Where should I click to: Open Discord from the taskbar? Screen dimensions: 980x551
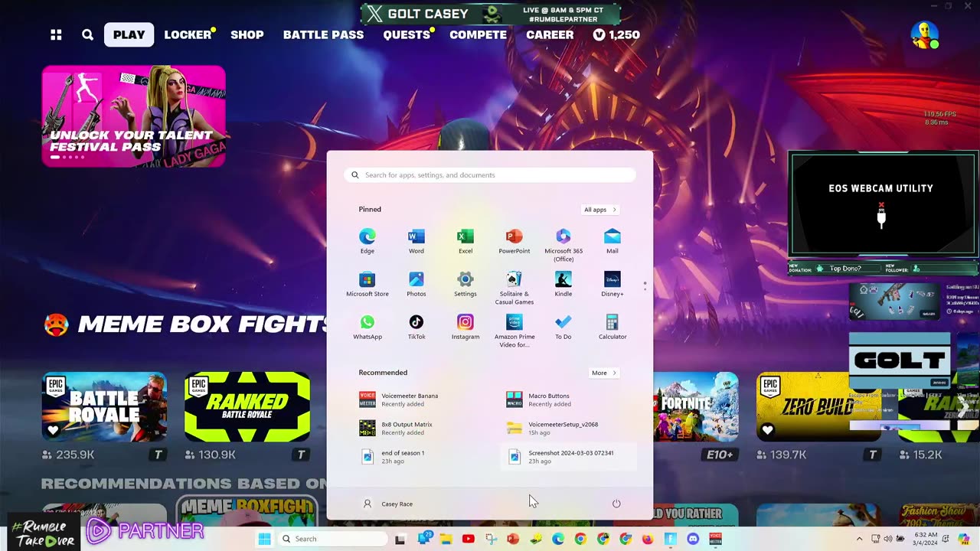693,539
